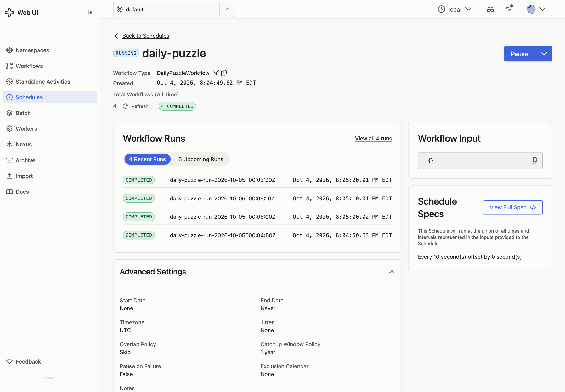Screen dimensions: 565x392
Task: Click the 4 COMPLETED status badge
Action: [177, 106]
